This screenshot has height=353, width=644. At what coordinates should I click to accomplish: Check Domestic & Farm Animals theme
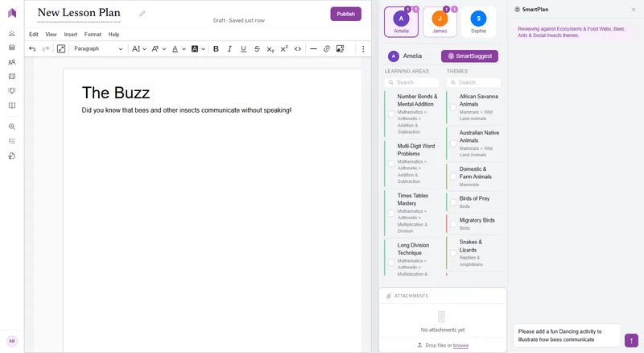(x=453, y=176)
